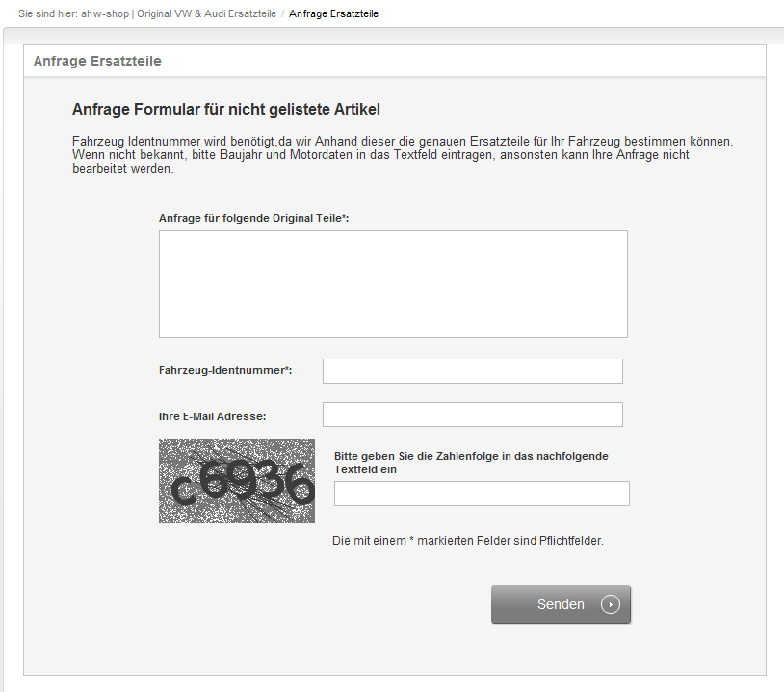
Task: Focus the Original Teile request text area
Action: tap(393, 284)
